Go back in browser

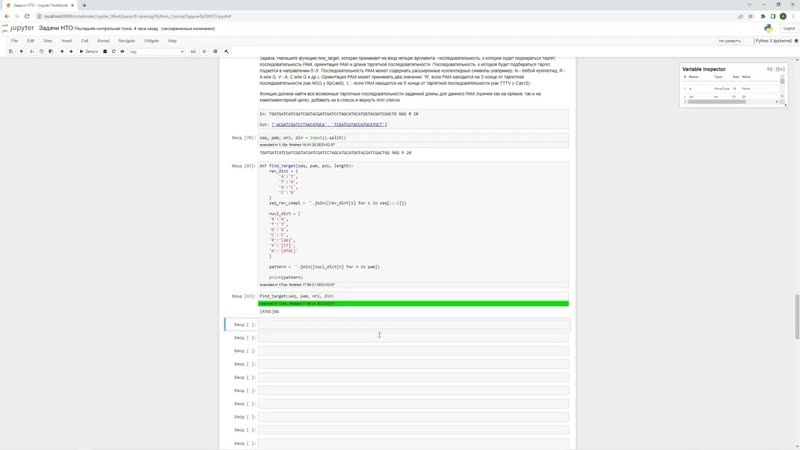point(7,16)
